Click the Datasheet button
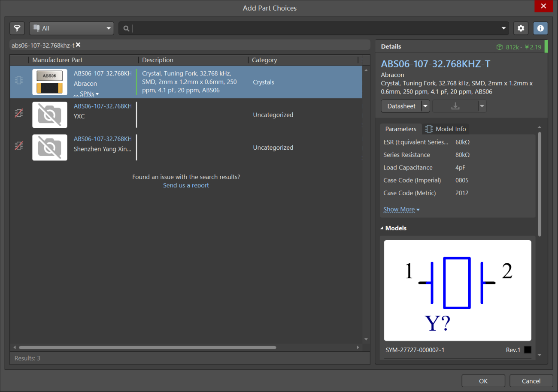 point(401,106)
